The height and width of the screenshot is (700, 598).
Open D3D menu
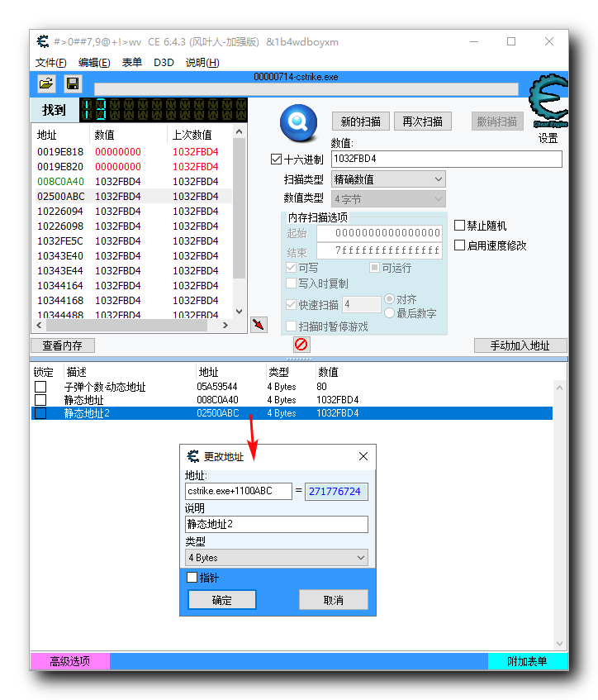tap(164, 63)
